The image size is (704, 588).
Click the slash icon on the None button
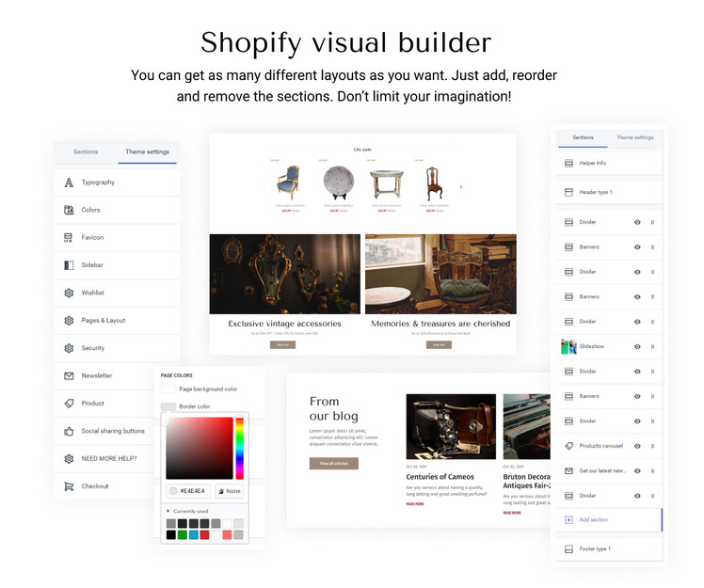221,491
